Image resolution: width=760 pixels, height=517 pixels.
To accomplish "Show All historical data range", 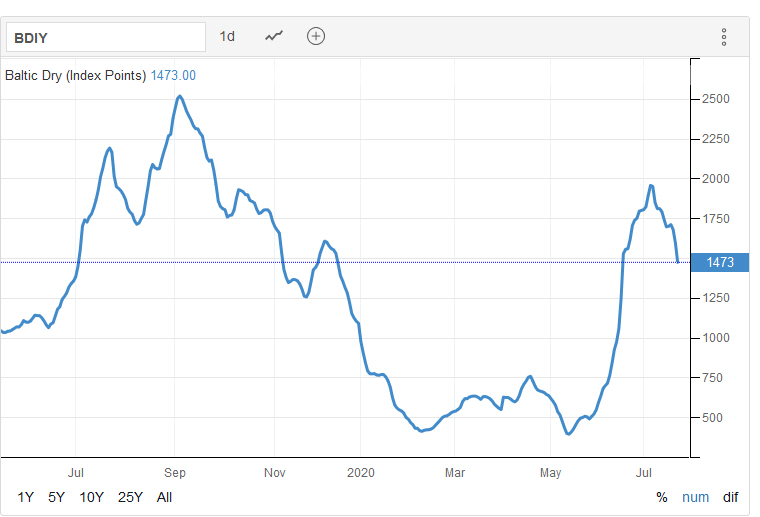I will pos(164,498).
